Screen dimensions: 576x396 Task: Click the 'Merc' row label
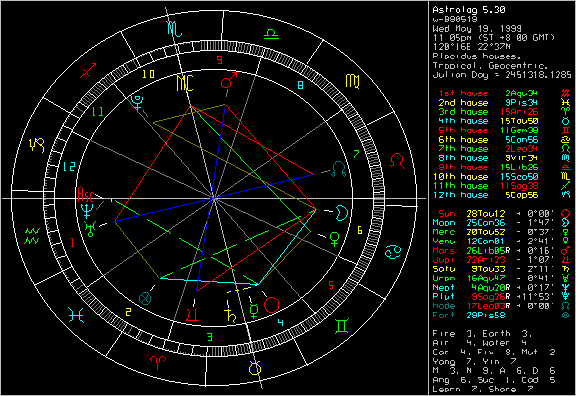tap(444, 232)
